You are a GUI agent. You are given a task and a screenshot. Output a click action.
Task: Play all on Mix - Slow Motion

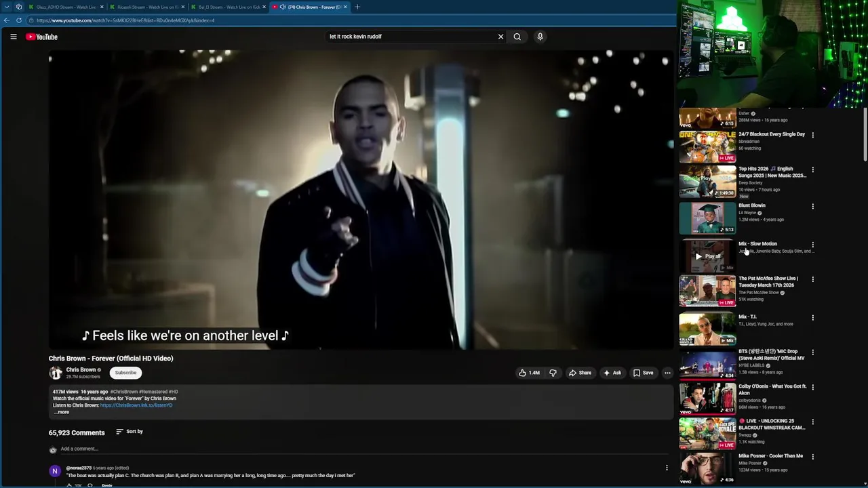pos(707,256)
